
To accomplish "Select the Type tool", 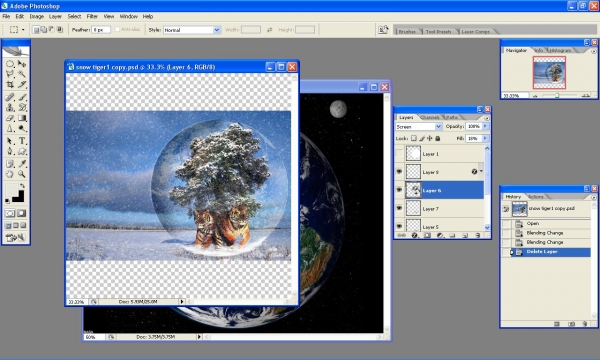I will click(x=22, y=141).
